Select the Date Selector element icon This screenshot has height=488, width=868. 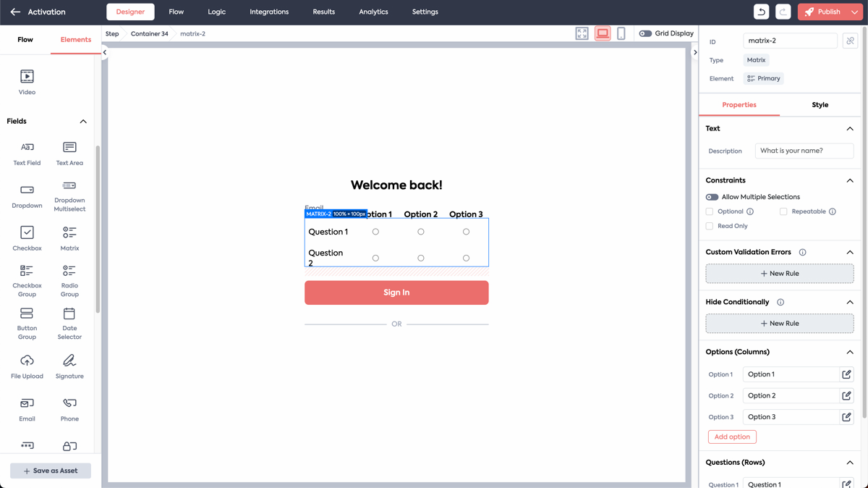tap(69, 314)
